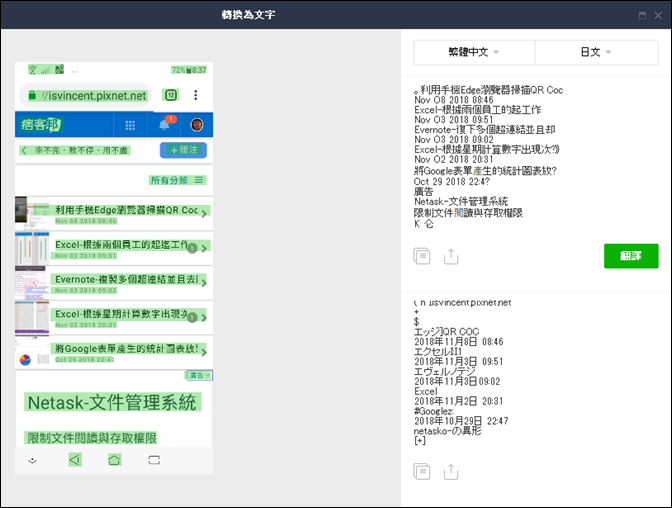Tap the phone home navigation icon
This screenshot has height=508, width=672.
(114, 460)
